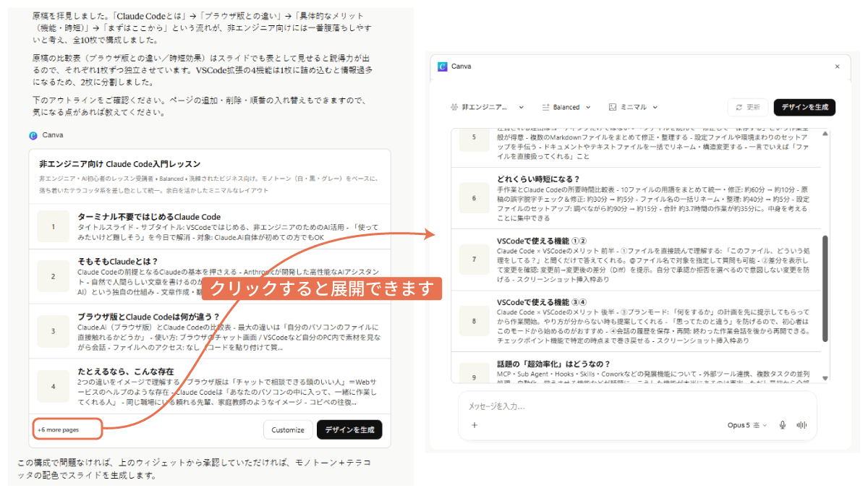Click デザインを生成 in the left outline card
Viewport: 868px width, 488px height.
tap(349, 429)
